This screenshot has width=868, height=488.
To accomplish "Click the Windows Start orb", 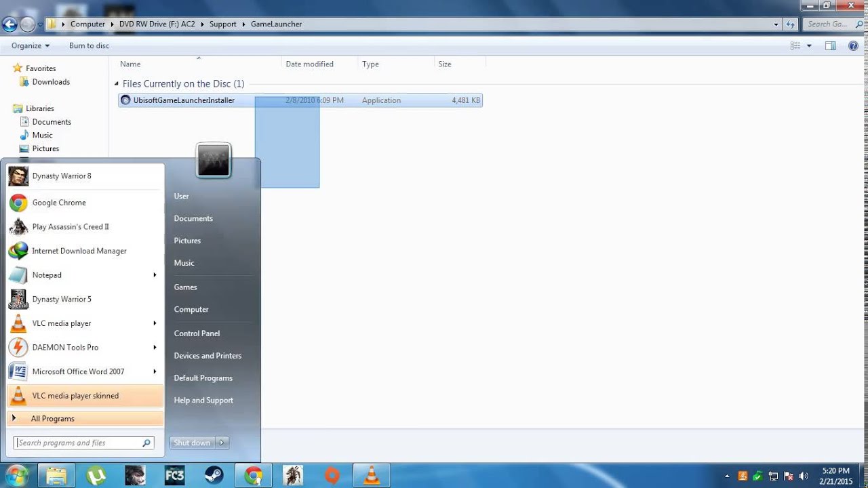I will (16, 475).
